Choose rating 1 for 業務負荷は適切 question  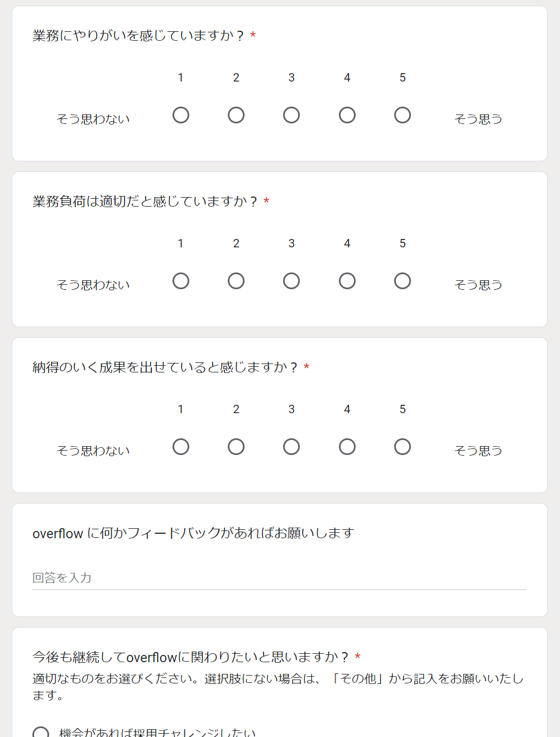click(181, 281)
